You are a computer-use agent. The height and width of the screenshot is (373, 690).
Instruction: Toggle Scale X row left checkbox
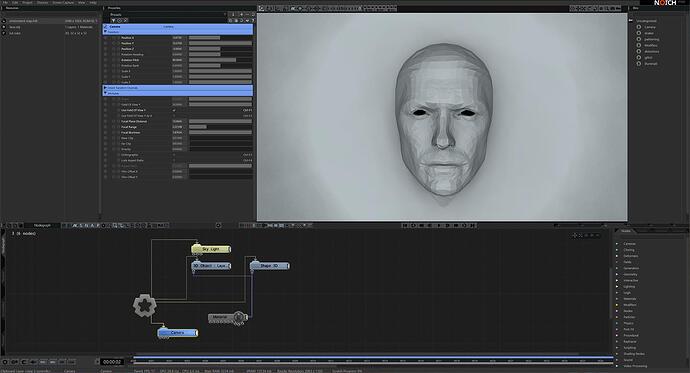coord(105,71)
